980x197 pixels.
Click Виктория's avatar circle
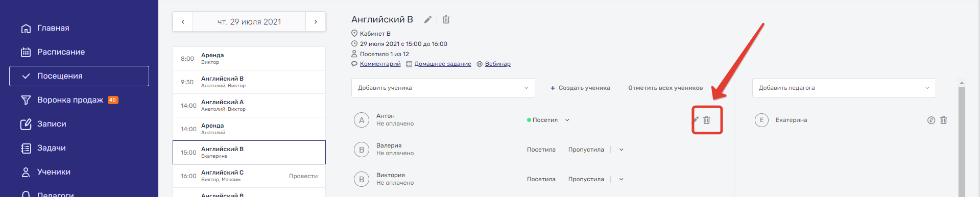[x=362, y=179]
